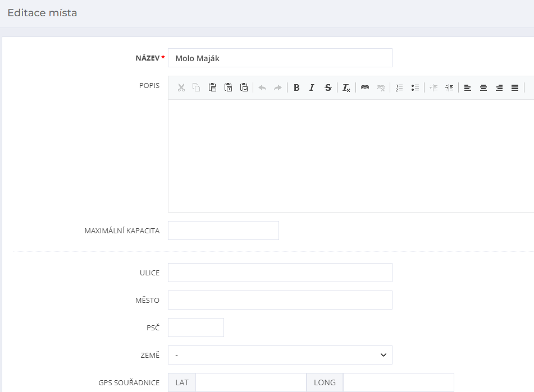Undo the last editor action
Image resolution: width=534 pixels, height=392 pixels.
pyautogui.click(x=262, y=87)
